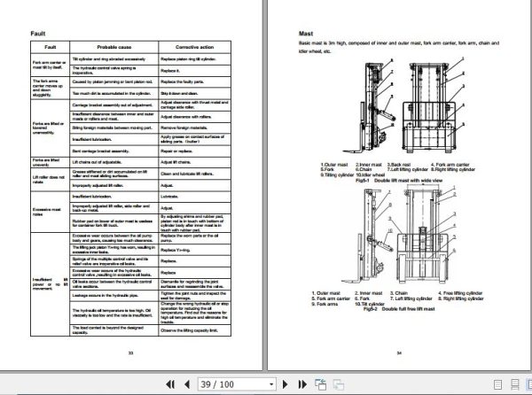Open the page number dropdown arrow
This screenshot has height=395, width=532.
[x=271, y=384]
